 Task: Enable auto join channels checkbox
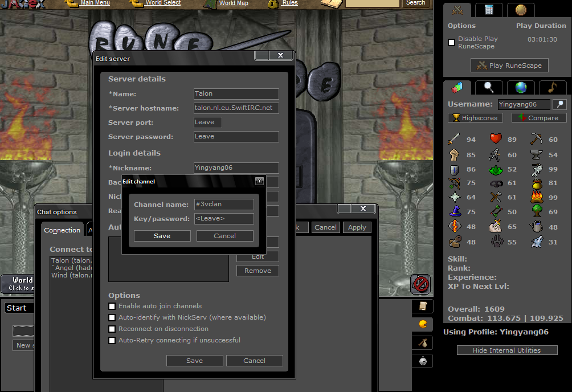[x=112, y=306]
